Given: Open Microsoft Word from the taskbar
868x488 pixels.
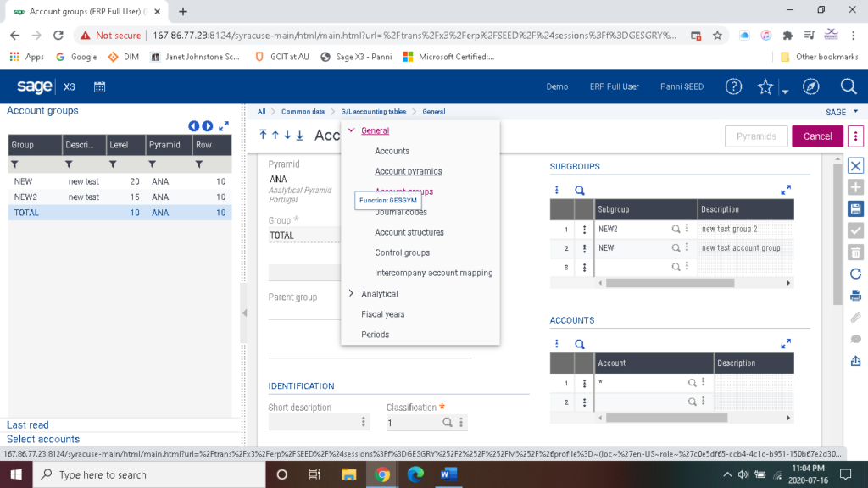Looking at the screenshot, I should [x=448, y=475].
